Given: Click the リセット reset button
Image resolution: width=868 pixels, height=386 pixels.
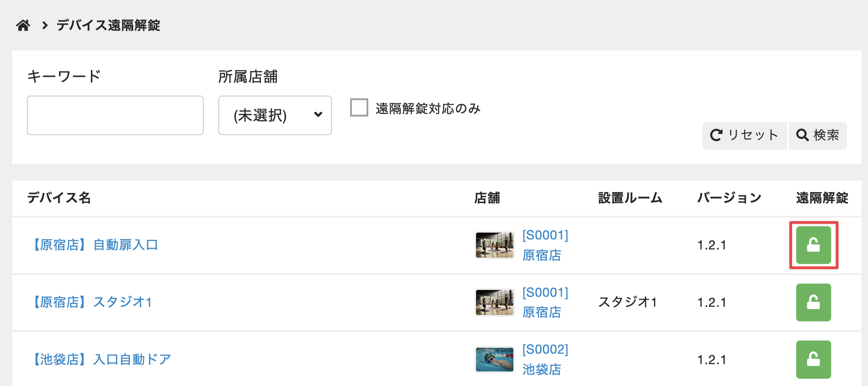Looking at the screenshot, I should 744,136.
